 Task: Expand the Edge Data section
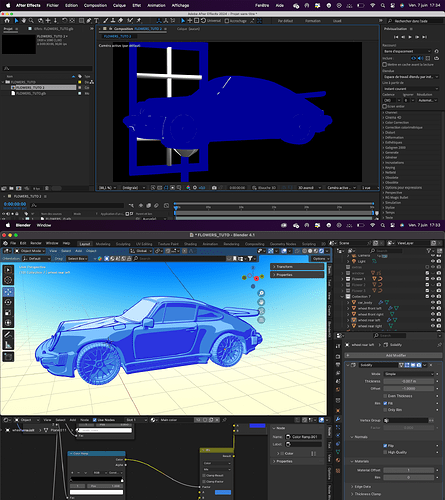[360, 487]
